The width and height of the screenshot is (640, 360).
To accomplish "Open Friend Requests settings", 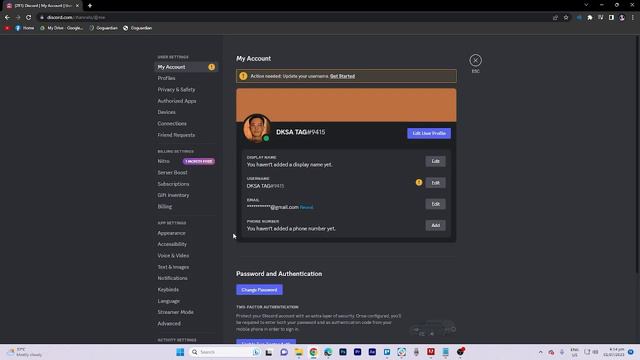I will click(176, 135).
